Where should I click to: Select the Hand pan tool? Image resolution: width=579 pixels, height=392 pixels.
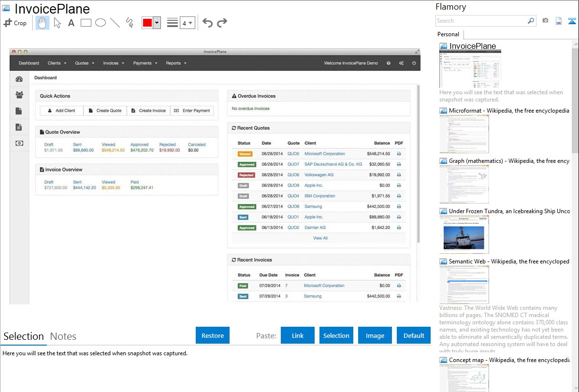43,23
